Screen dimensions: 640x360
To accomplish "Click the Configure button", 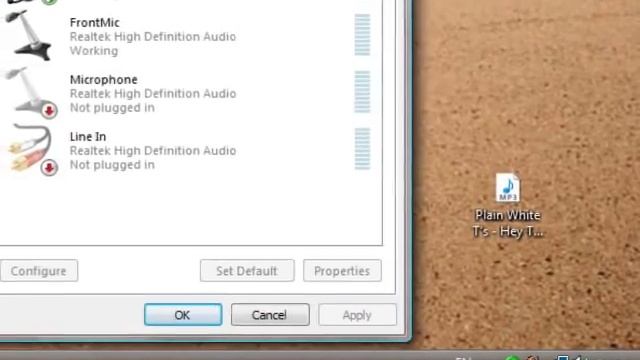I will [x=39, y=271].
